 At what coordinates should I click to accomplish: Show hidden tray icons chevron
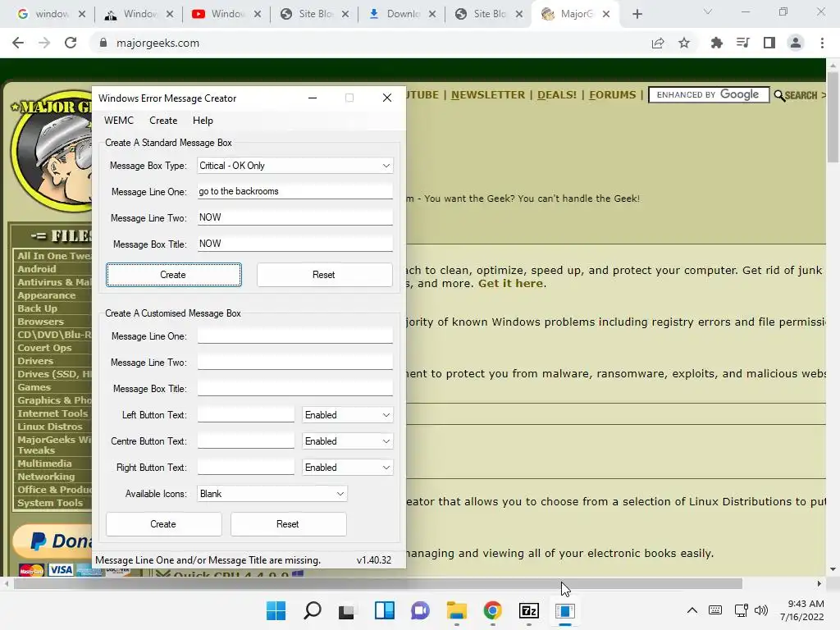tap(692, 610)
